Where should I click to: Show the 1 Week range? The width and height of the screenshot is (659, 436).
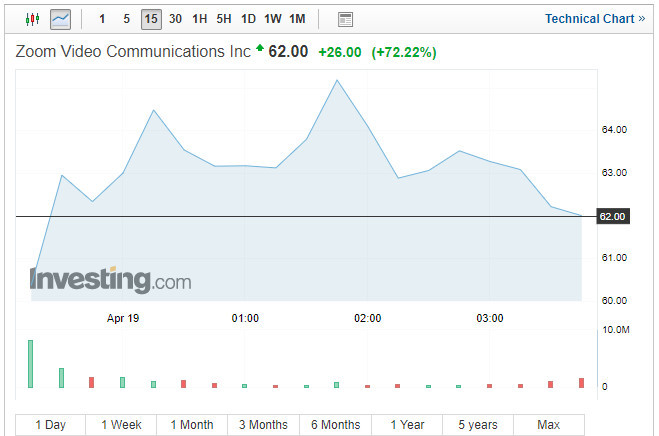[121, 425]
